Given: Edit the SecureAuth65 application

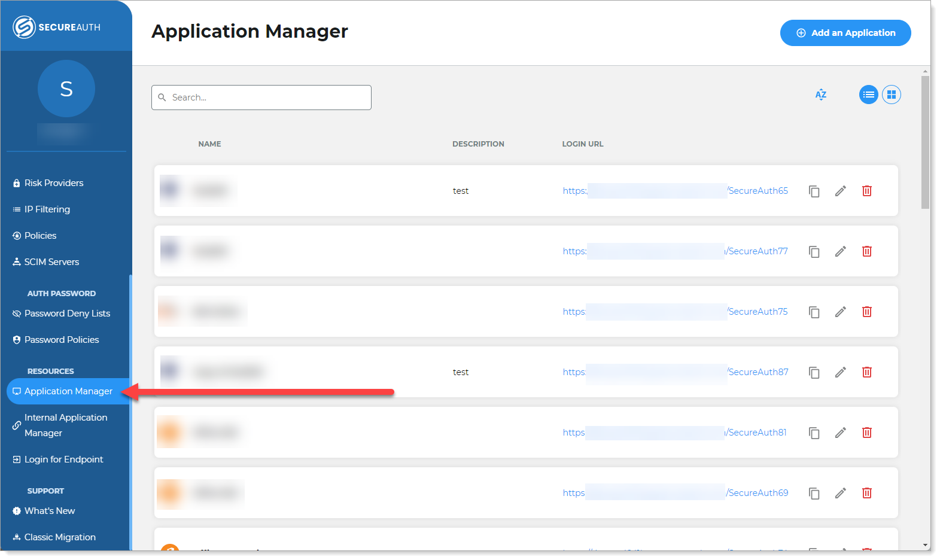Looking at the screenshot, I should pyautogui.click(x=841, y=191).
